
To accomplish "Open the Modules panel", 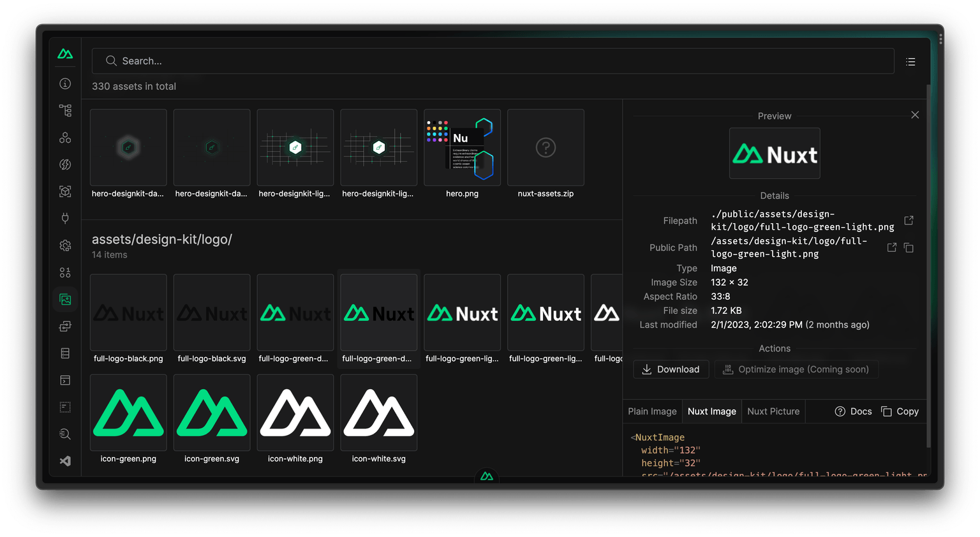I will click(x=64, y=191).
